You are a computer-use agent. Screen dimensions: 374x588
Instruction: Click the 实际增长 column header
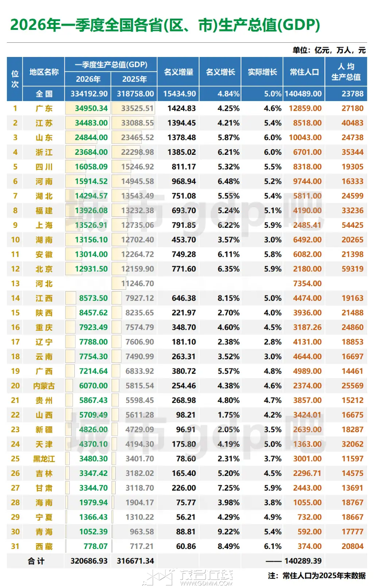click(x=262, y=72)
